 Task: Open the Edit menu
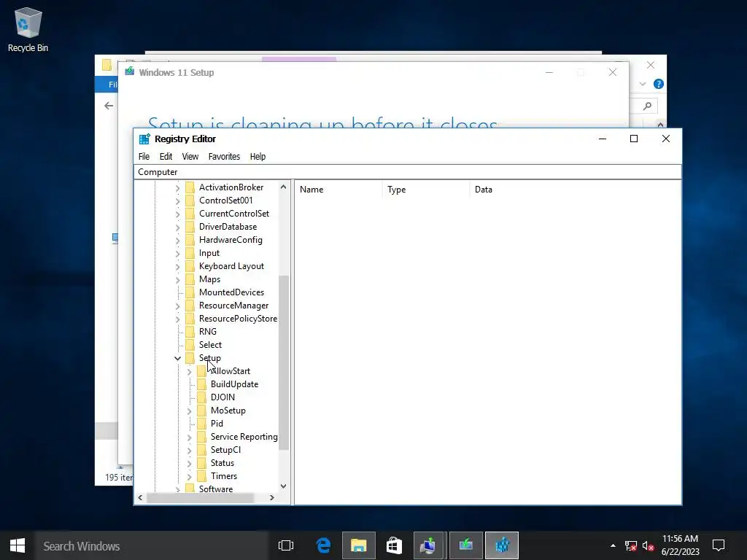[166, 157]
